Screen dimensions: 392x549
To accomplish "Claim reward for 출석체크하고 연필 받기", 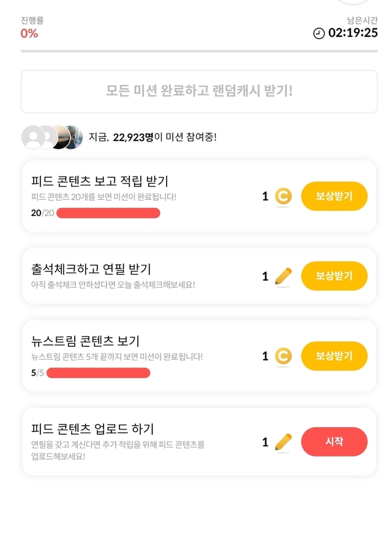I will pos(334,276).
